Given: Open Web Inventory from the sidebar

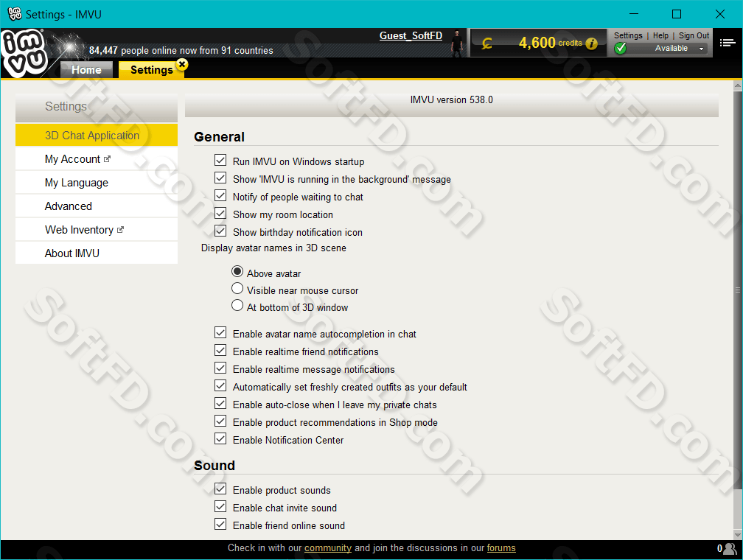Looking at the screenshot, I should [x=97, y=230].
